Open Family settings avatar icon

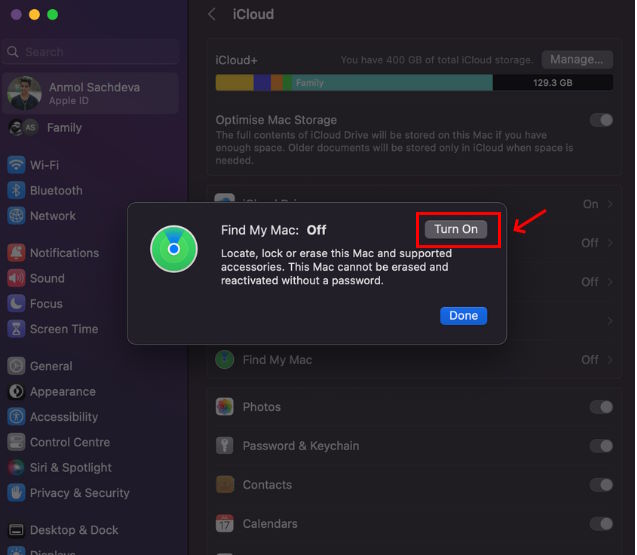coord(24,128)
